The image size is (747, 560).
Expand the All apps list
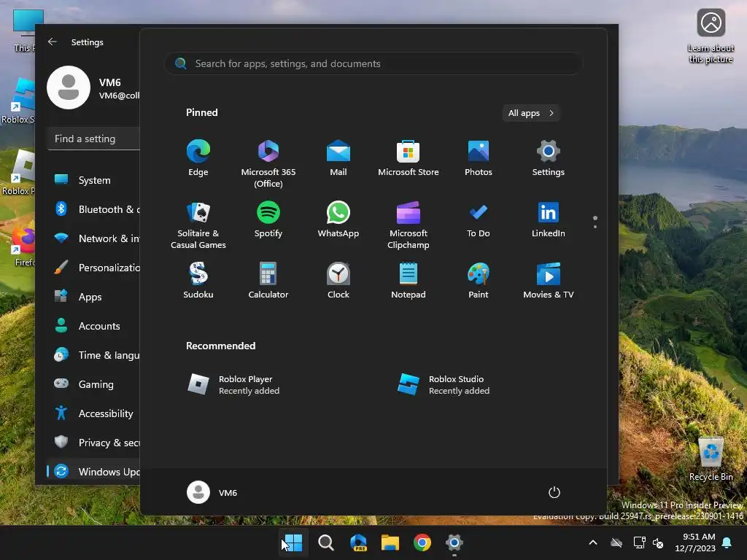[531, 113]
